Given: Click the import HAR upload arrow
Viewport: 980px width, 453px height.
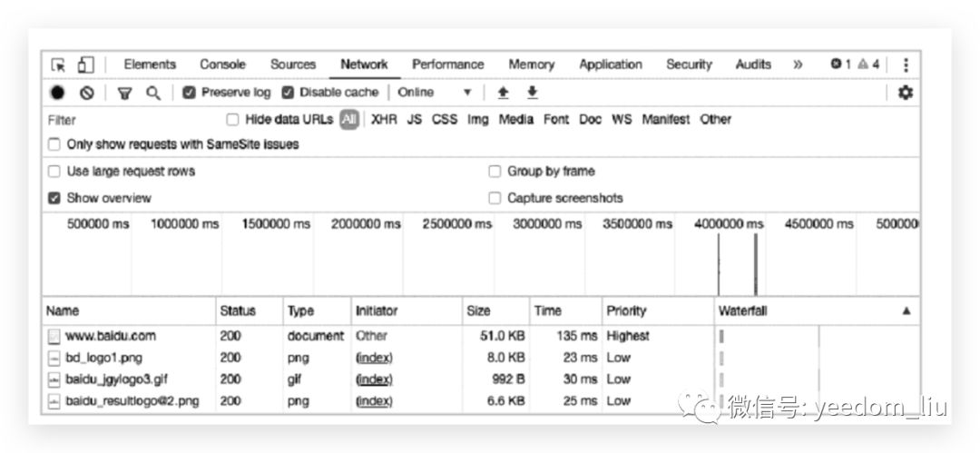Looking at the screenshot, I should 503,93.
